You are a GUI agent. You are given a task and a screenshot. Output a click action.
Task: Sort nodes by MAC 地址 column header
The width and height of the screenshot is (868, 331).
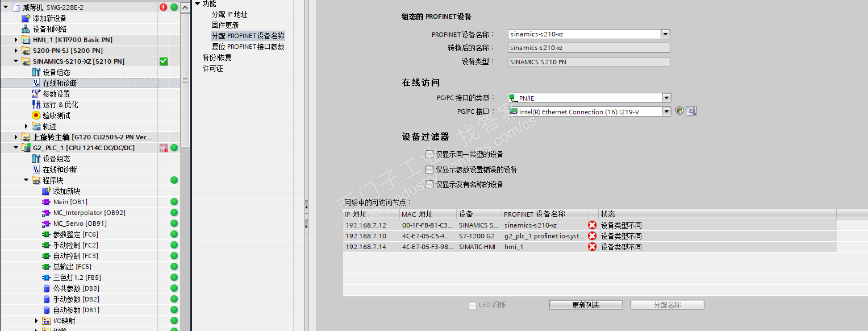coord(428,214)
